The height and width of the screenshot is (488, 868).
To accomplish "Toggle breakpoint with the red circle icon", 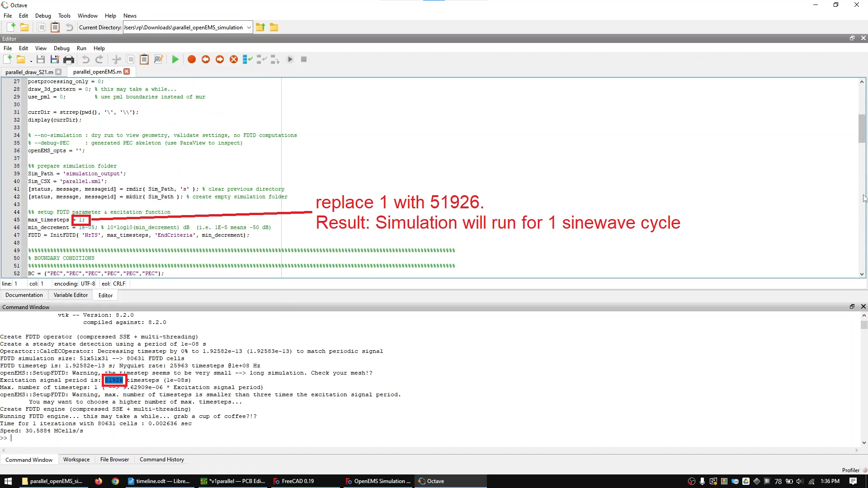I will click(192, 59).
